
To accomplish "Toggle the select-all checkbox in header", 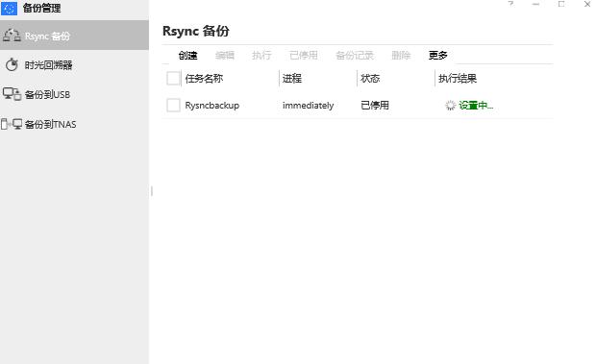I will 173,79.
